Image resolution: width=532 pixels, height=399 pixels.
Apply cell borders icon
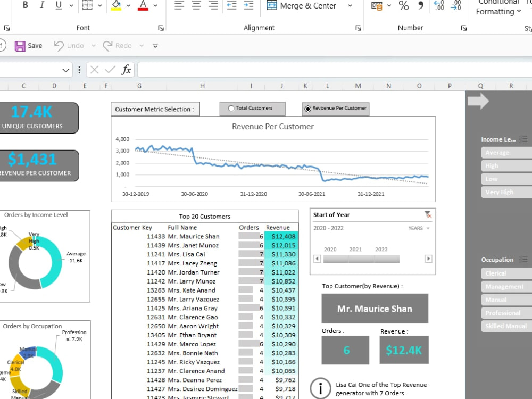coord(87,5)
